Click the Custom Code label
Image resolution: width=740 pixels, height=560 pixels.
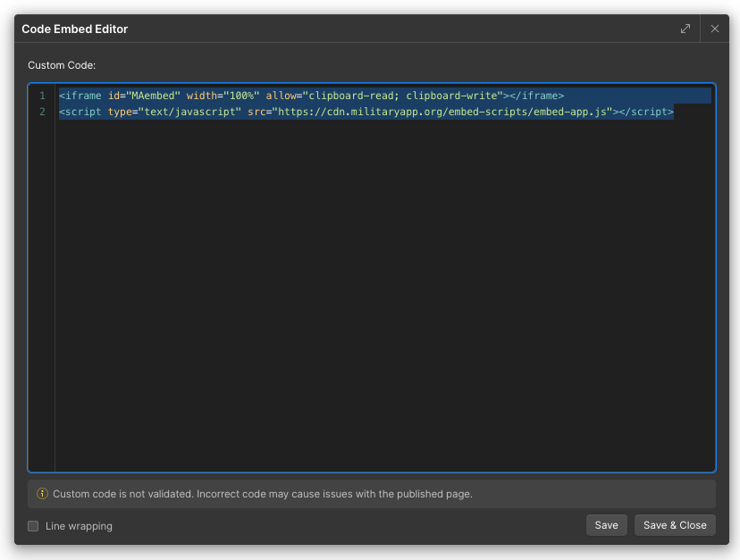pyautogui.click(x=62, y=65)
